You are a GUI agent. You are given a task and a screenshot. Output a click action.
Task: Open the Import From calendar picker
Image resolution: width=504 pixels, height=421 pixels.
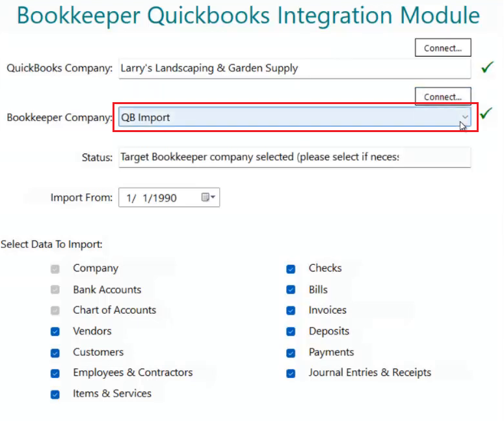[x=208, y=197]
